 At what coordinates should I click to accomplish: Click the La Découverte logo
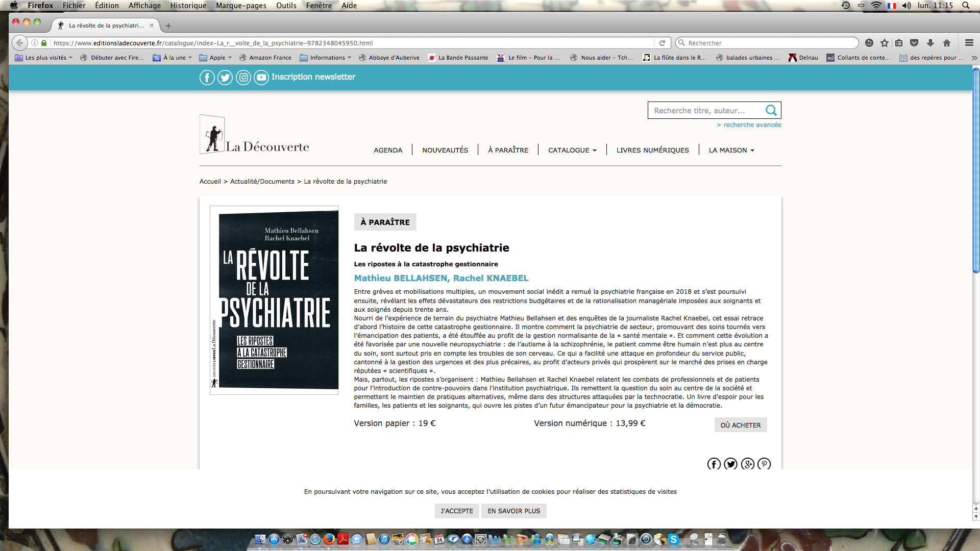click(x=254, y=135)
